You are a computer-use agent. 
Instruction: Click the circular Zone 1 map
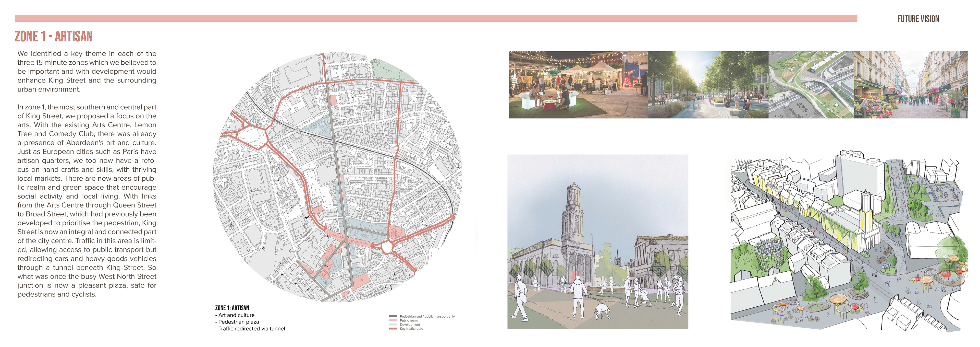click(x=337, y=177)
